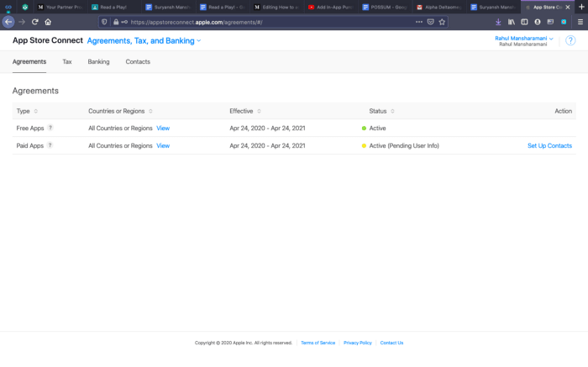Open the page actions three-dot menu

419,22
